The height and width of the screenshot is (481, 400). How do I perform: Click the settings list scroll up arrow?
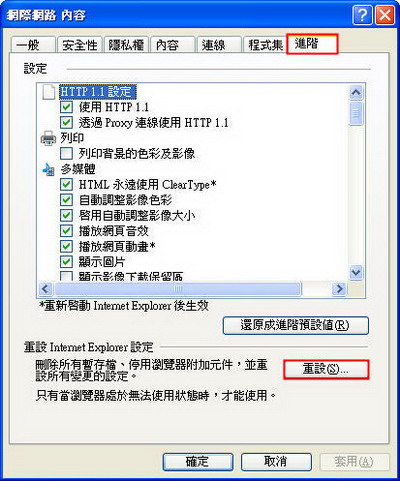tap(356, 92)
